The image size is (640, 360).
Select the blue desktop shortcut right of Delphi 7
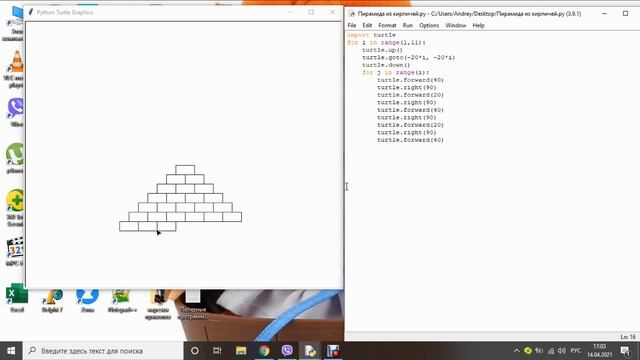tap(87, 301)
